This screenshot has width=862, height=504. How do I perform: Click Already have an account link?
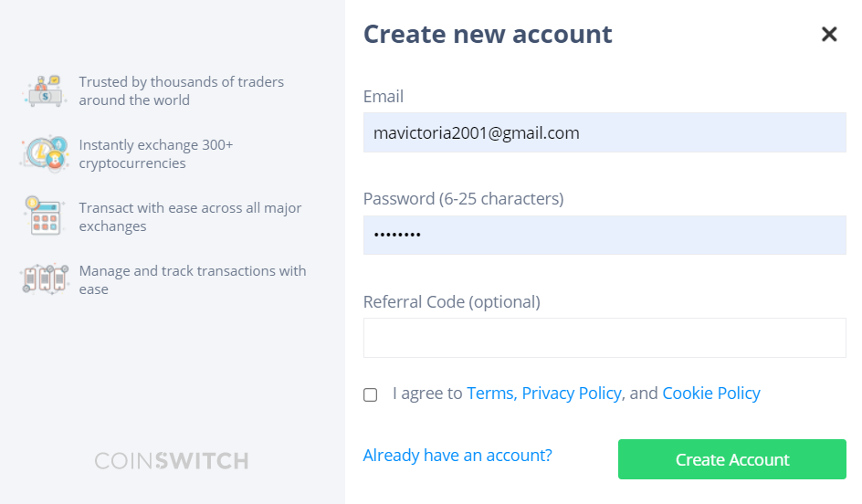click(x=457, y=455)
